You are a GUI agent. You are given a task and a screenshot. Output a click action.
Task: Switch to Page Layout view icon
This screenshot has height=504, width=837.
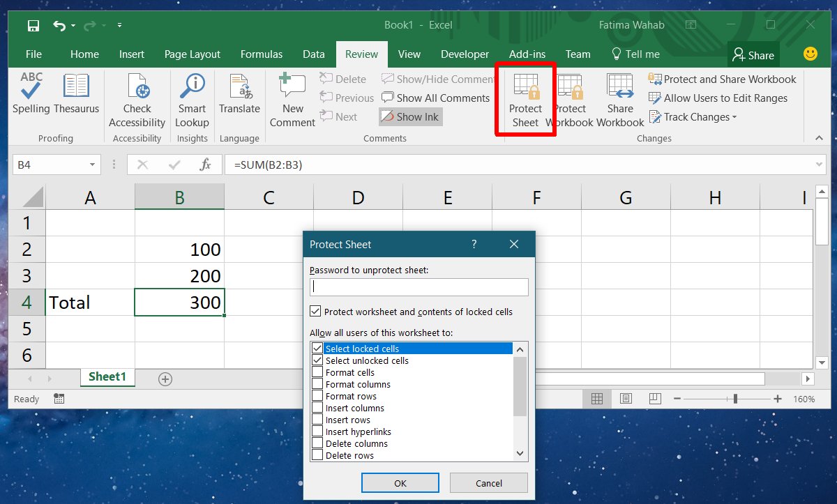(x=626, y=399)
